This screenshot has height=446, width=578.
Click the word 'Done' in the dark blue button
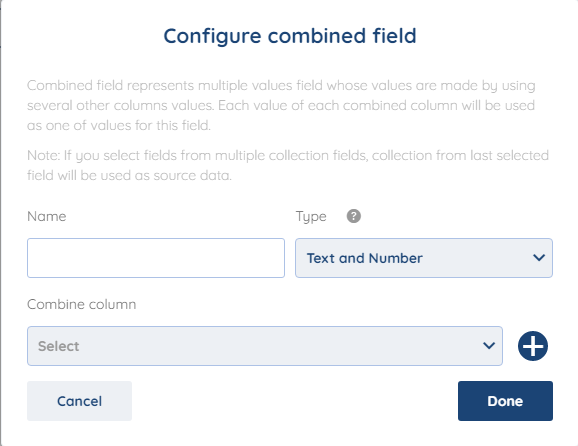[x=505, y=401]
